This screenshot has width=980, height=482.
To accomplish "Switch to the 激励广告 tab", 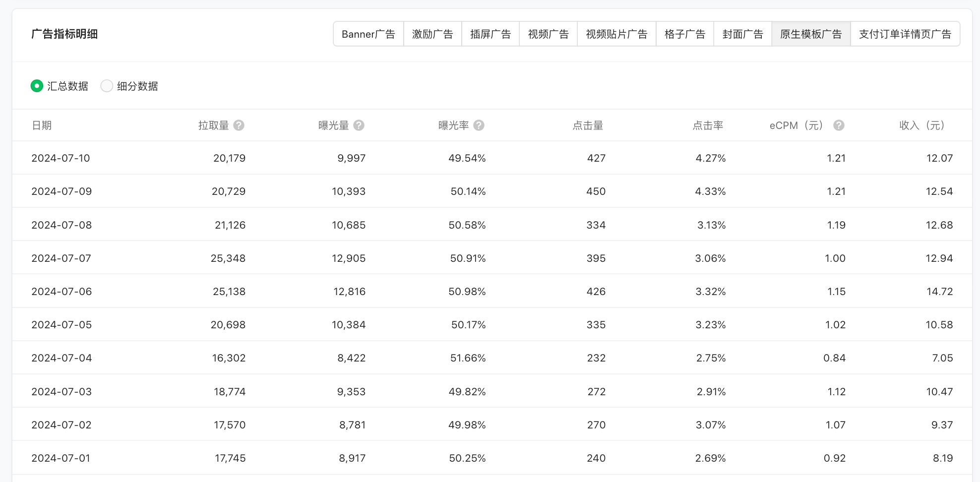I will tap(432, 34).
